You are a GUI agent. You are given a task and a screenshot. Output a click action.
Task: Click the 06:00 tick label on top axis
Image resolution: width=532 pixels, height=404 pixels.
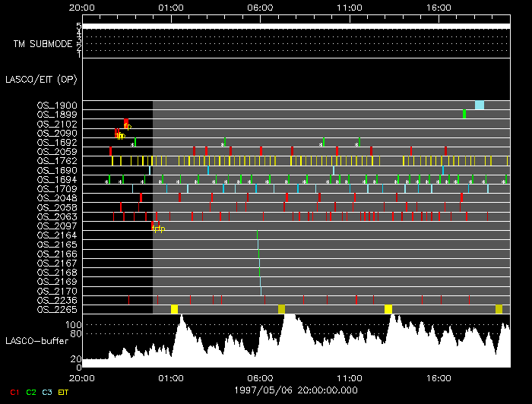click(x=260, y=7)
